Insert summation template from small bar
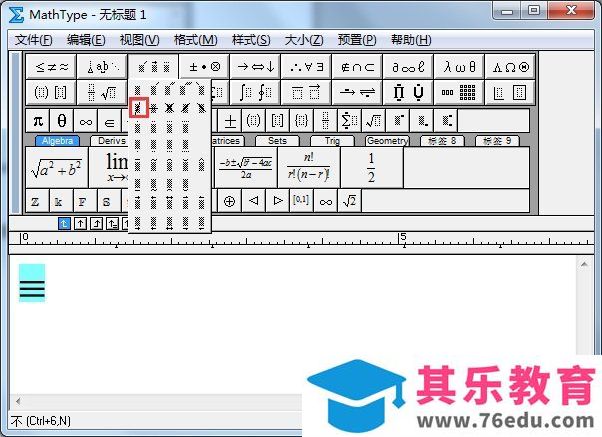The height and width of the screenshot is (437, 602). tap(349, 121)
